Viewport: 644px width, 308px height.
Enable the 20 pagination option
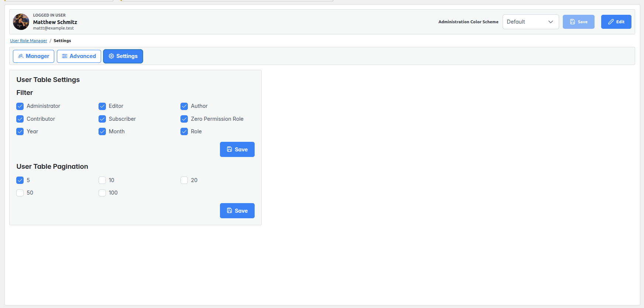pos(184,180)
